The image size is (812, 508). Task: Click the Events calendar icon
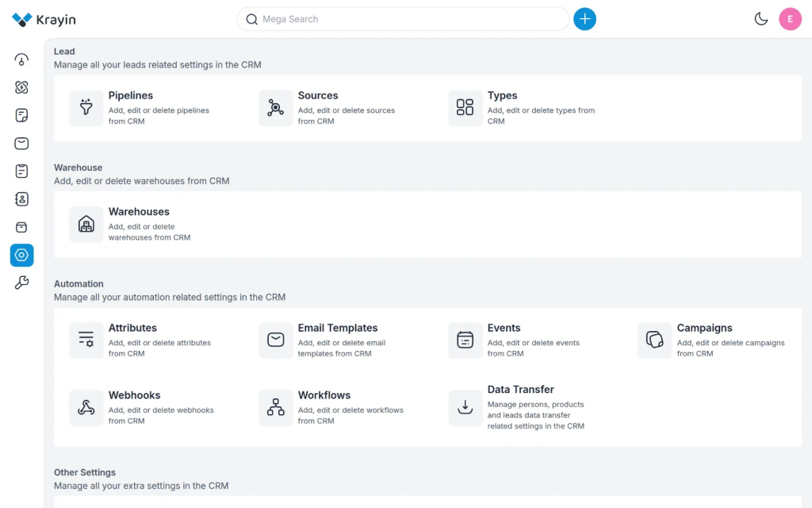[x=465, y=340]
